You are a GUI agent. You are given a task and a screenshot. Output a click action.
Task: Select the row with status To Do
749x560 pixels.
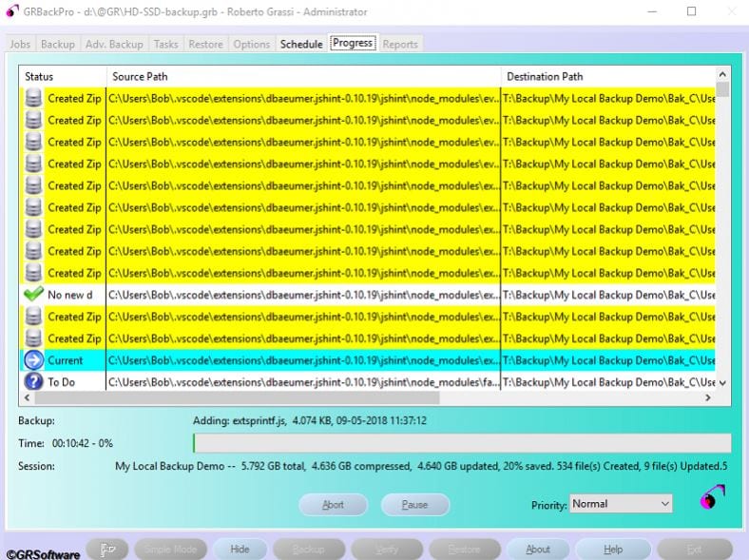(368, 382)
